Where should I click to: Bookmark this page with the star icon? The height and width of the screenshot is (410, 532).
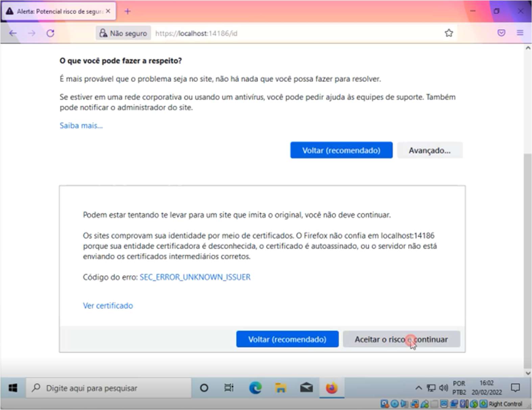(449, 33)
